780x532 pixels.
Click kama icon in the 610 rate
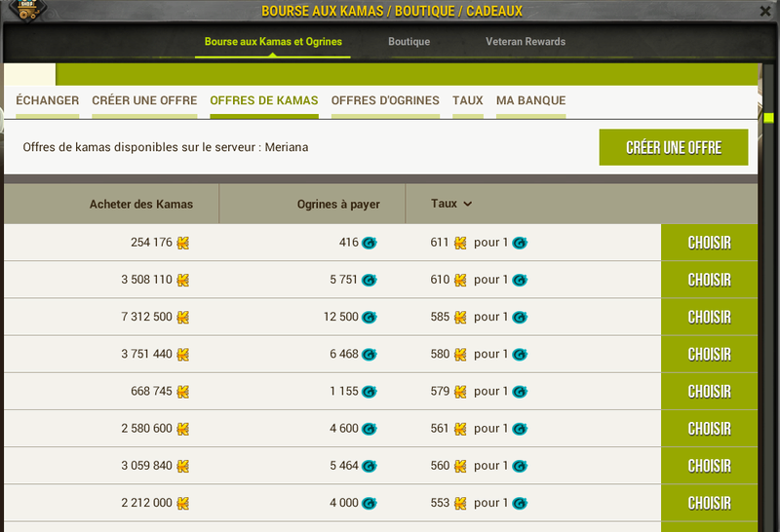460,280
